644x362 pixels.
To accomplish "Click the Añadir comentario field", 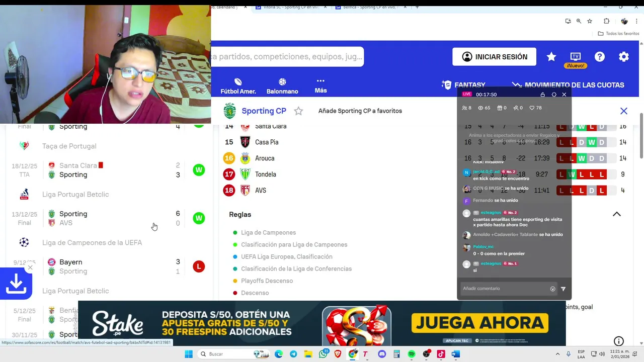I will tap(504, 289).
